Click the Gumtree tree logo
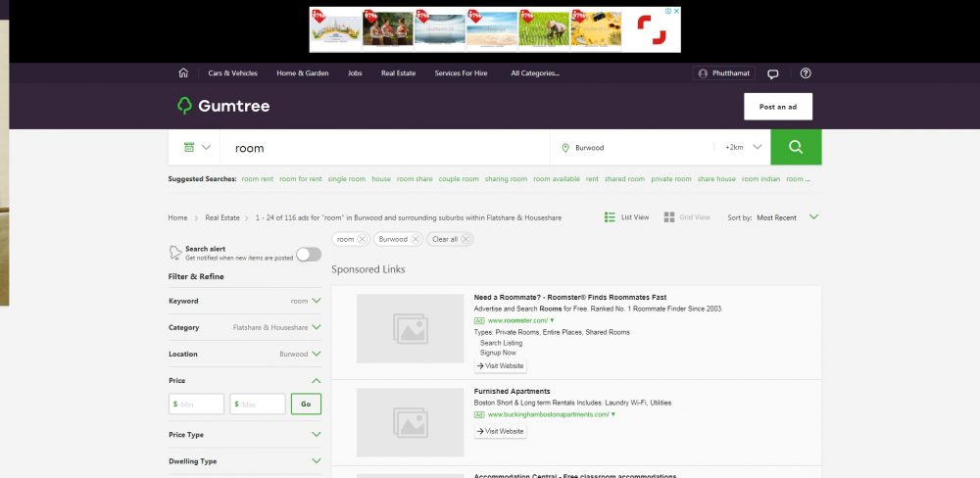This screenshot has width=980, height=478. [x=184, y=106]
